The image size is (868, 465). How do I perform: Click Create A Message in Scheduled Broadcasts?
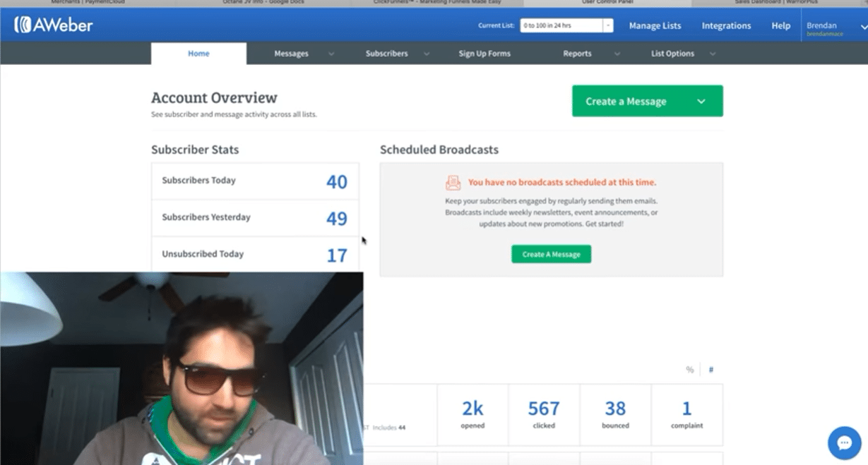(x=551, y=254)
